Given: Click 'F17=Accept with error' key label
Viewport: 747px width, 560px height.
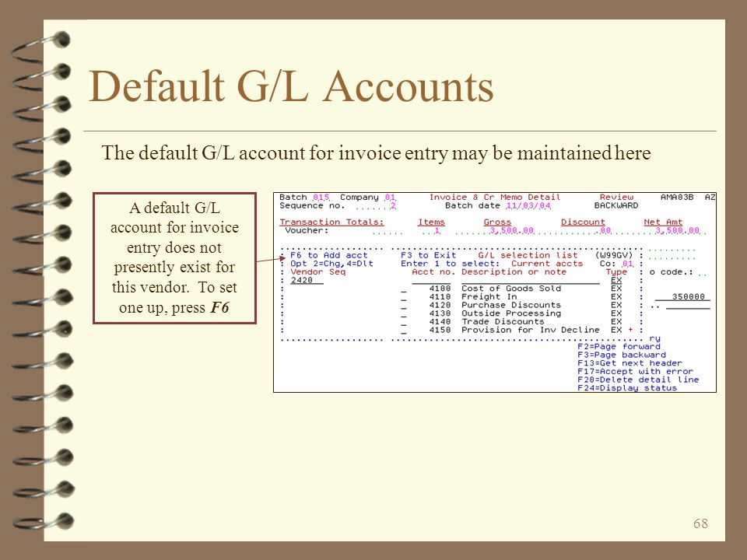Looking at the screenshot, I should pyautogui.click(x=636, y=372).
